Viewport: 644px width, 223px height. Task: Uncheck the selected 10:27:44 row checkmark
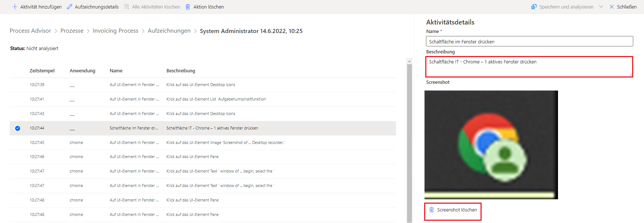point(17,128)
